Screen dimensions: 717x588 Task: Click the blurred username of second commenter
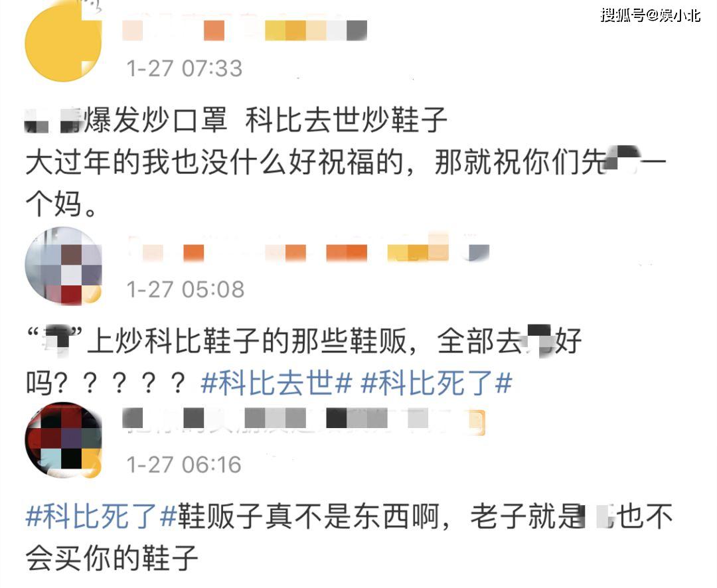(x=309, y=251)
